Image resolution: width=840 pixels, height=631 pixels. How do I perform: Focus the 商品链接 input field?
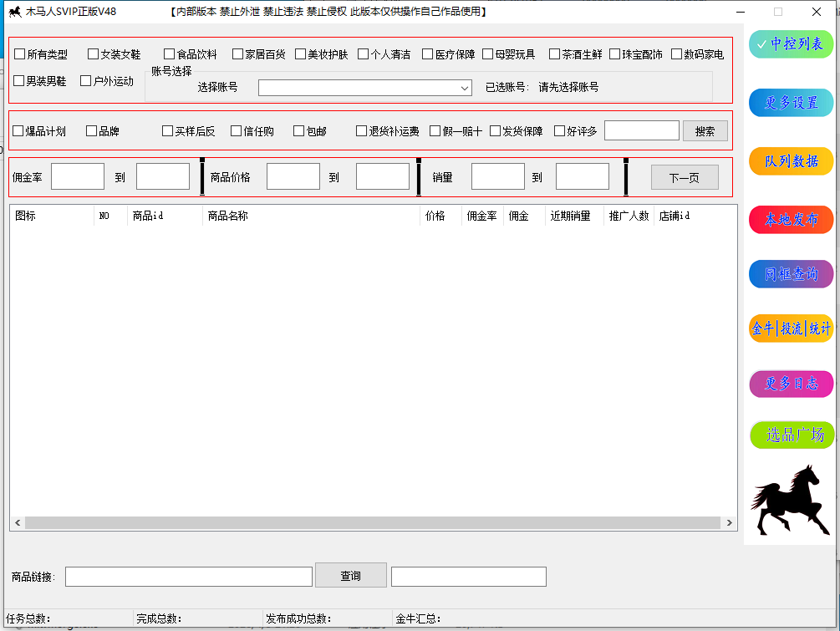(x=189, y=577)
